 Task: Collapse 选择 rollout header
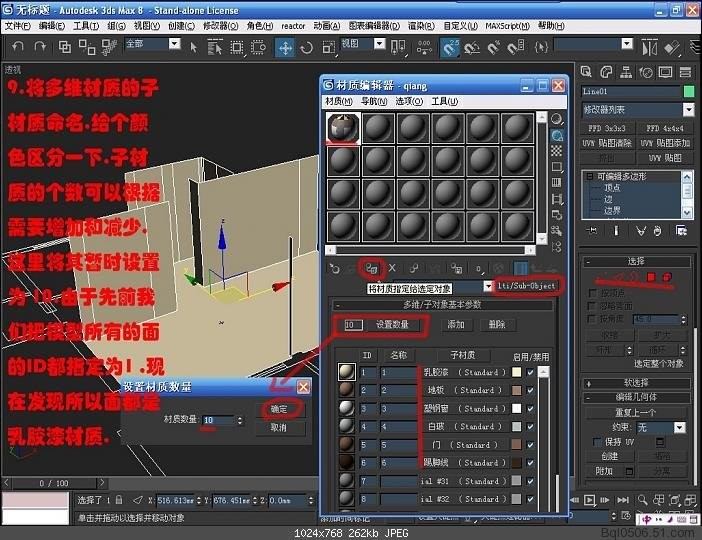636,261
